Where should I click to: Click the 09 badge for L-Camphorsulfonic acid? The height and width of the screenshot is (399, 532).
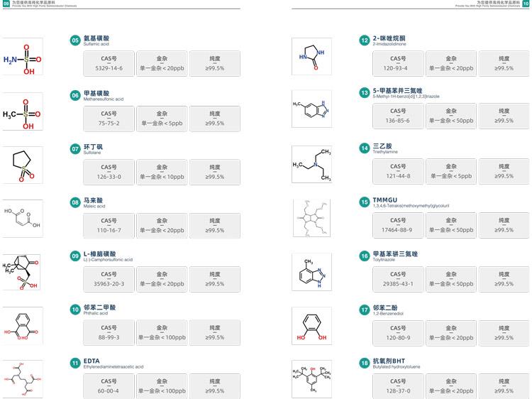(x=75, y=256)
